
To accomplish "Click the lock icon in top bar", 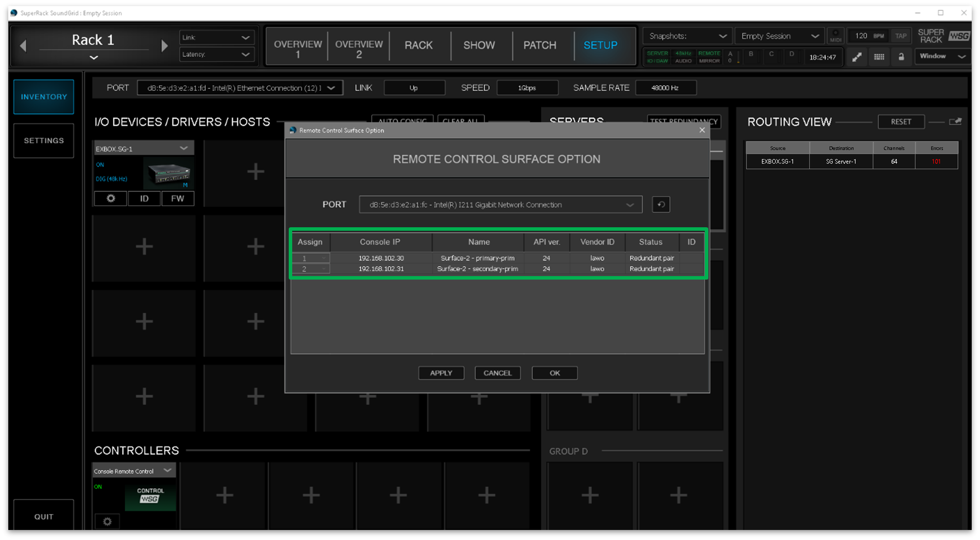I will [901, 57].
